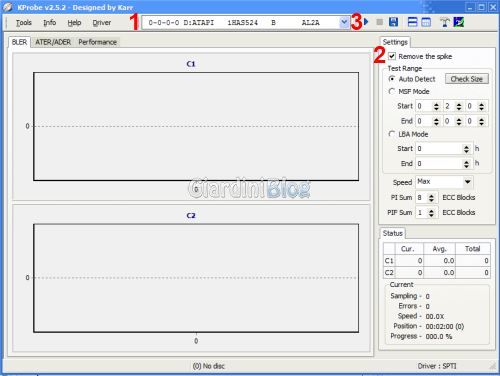
Task: Toggle the Remove the spike checkbox
Action: click(392, 56)
